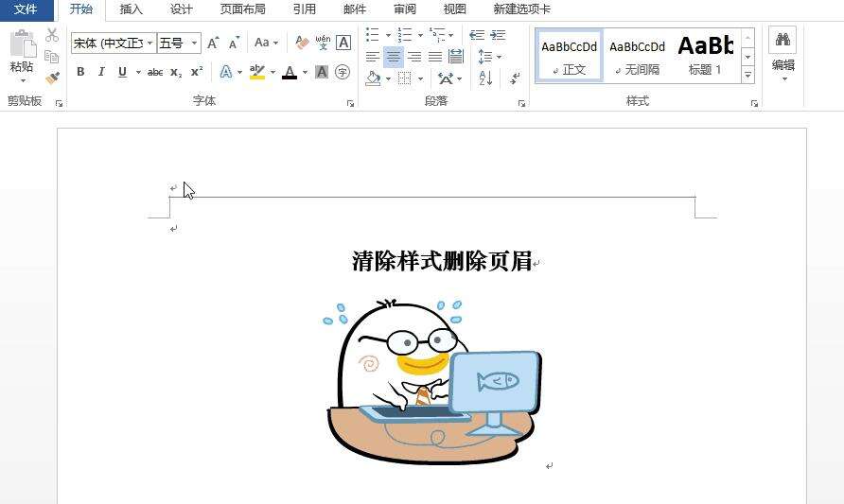
Task: Justify the paragraph text
Action: pos(435,57)
